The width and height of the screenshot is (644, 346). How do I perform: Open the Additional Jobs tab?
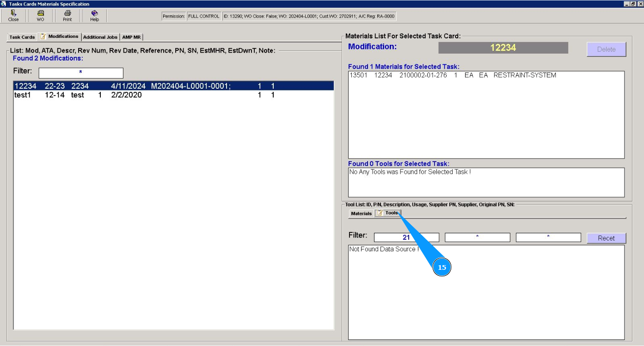(x=100, y=37)
